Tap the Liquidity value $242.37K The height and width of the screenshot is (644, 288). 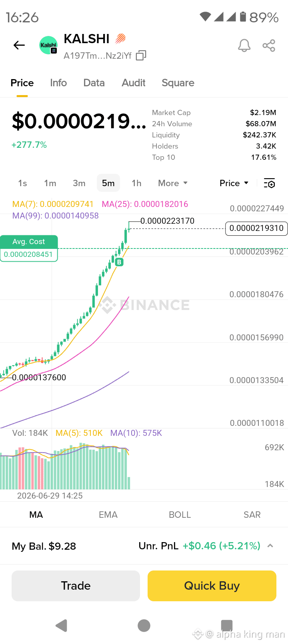pos(260,135)
